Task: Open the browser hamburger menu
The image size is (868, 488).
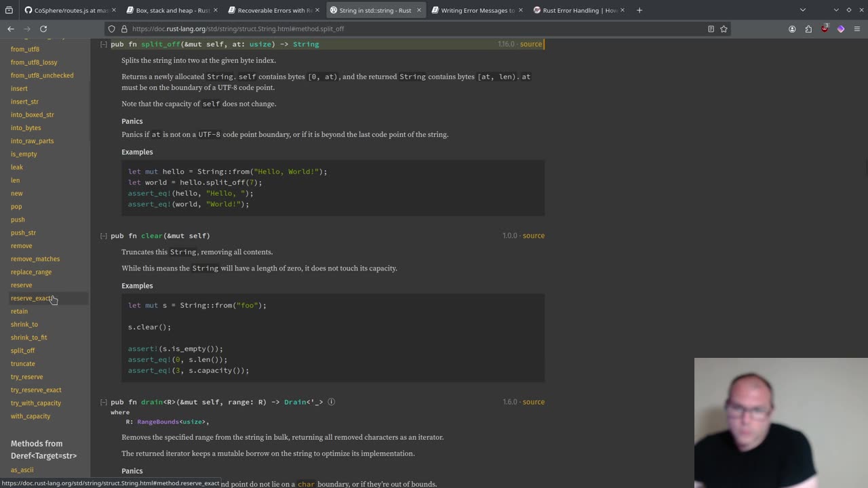Action: click(x=857, y=29)
